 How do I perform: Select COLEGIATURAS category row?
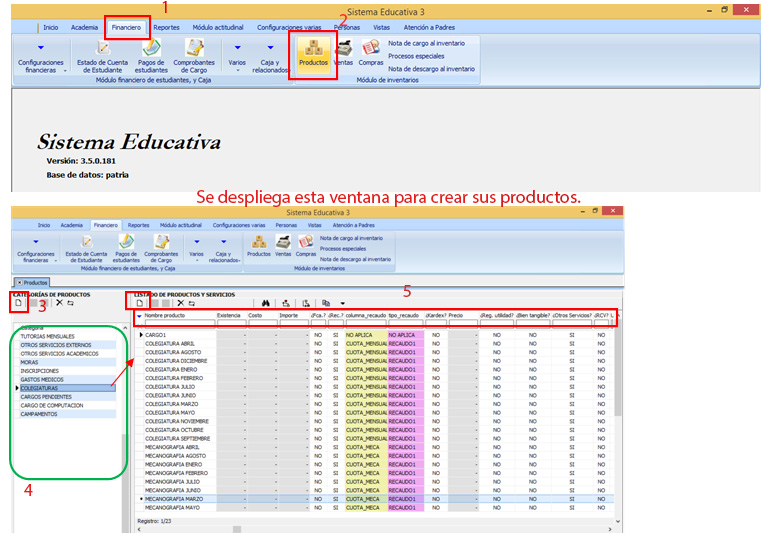point(68,388)
